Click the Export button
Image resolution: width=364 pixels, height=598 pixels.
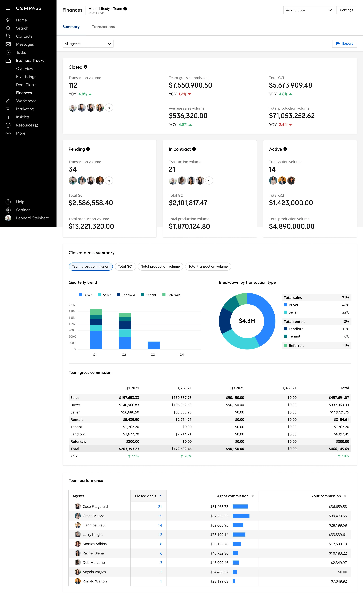coord(344,44)
